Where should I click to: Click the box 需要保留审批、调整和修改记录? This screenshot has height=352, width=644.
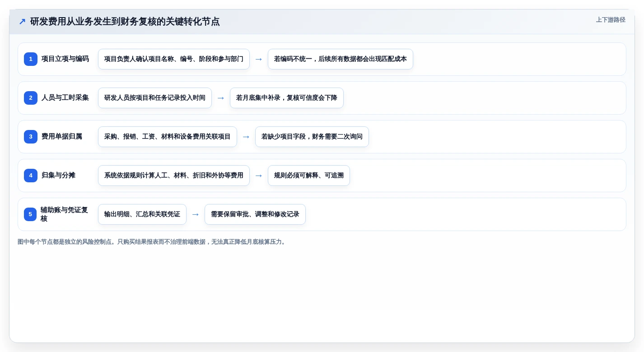255,214
